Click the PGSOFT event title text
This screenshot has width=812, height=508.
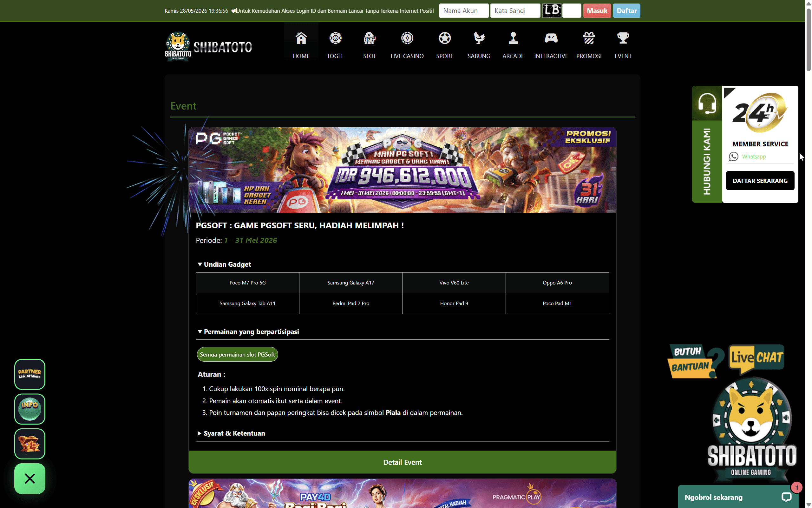[x=300, y=225]
